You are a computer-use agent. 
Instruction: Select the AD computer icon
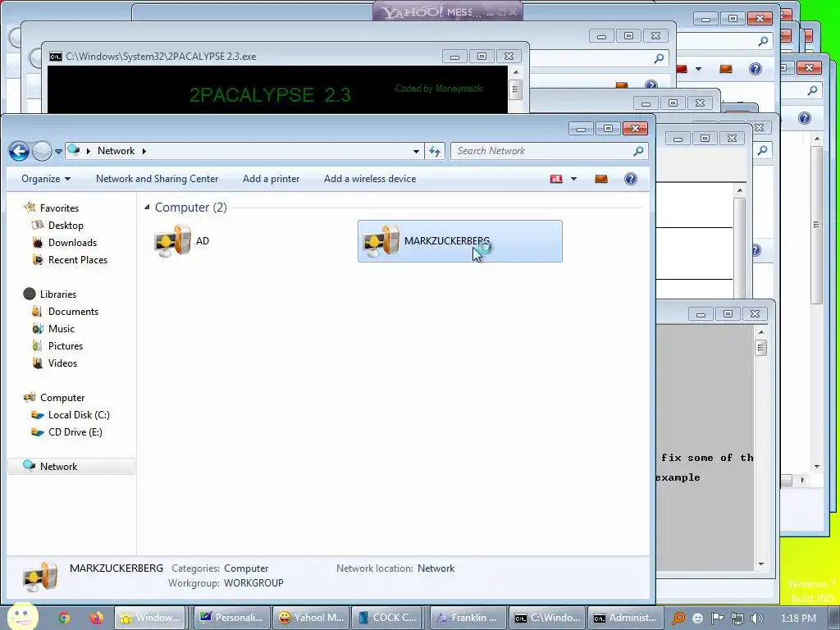point(172,241)
